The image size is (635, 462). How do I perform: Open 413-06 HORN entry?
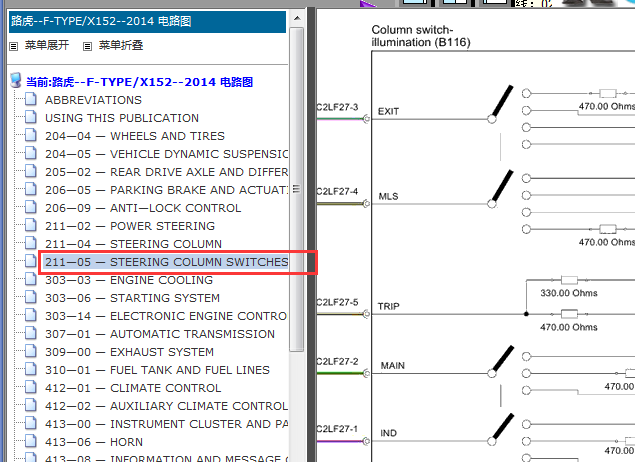click(94, 442)
